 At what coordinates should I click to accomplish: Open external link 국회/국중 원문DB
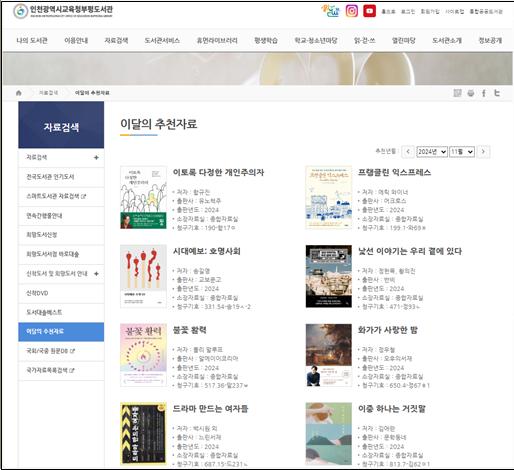(x=51, y=351)
